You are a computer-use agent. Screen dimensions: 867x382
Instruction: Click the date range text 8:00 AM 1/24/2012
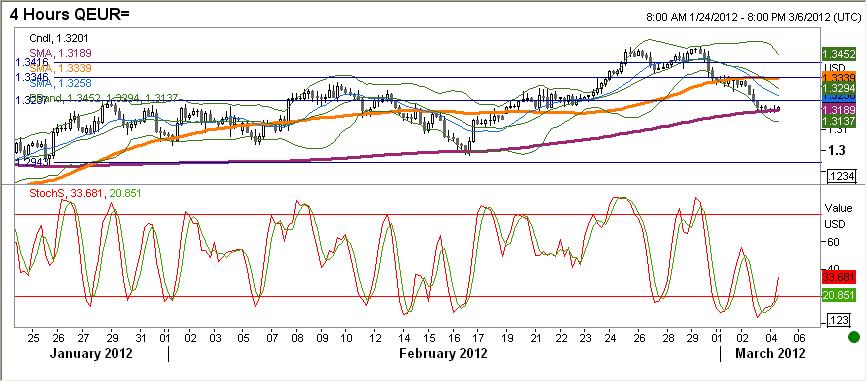coord(692,17)
